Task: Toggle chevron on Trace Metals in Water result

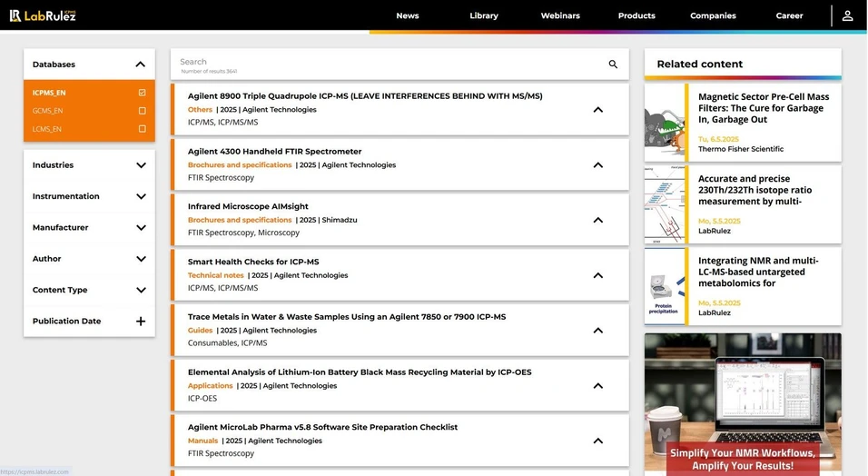Action: point(597,331)
